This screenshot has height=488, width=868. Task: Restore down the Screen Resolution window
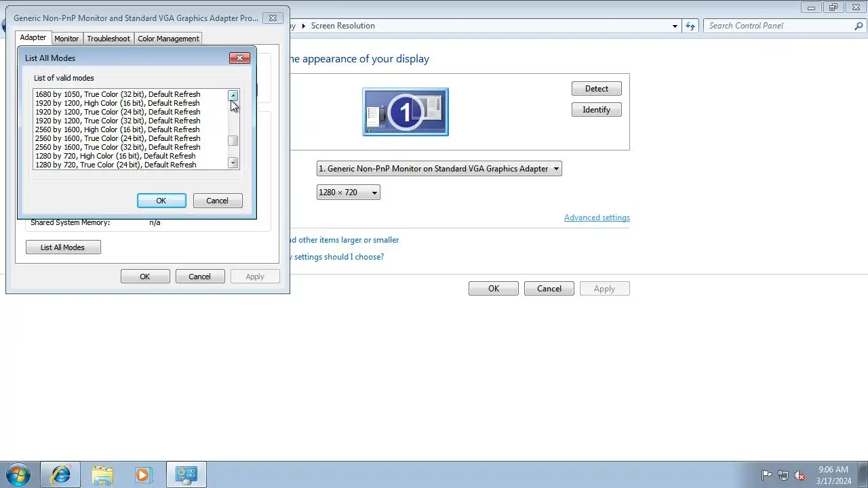pos(833,7)
